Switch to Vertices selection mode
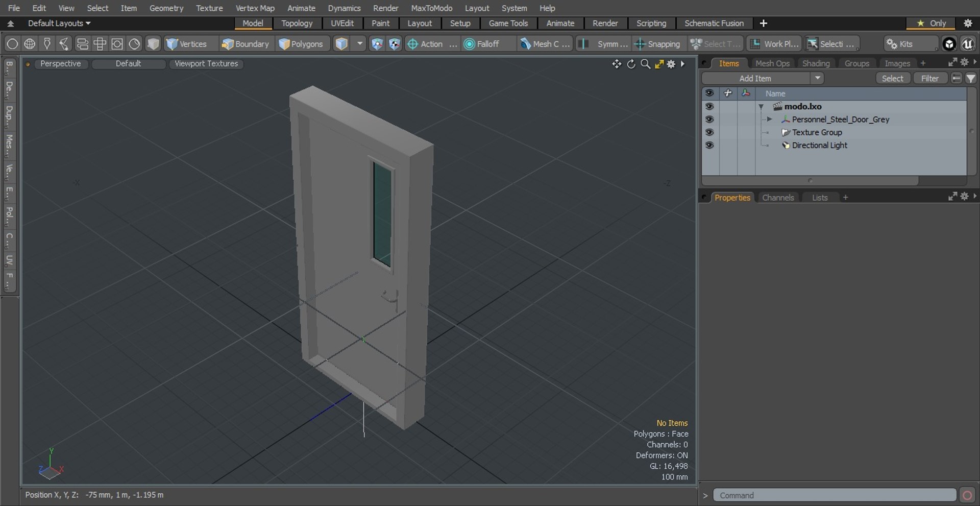This screenshot has width=980, height=506. tap(187, 44)
